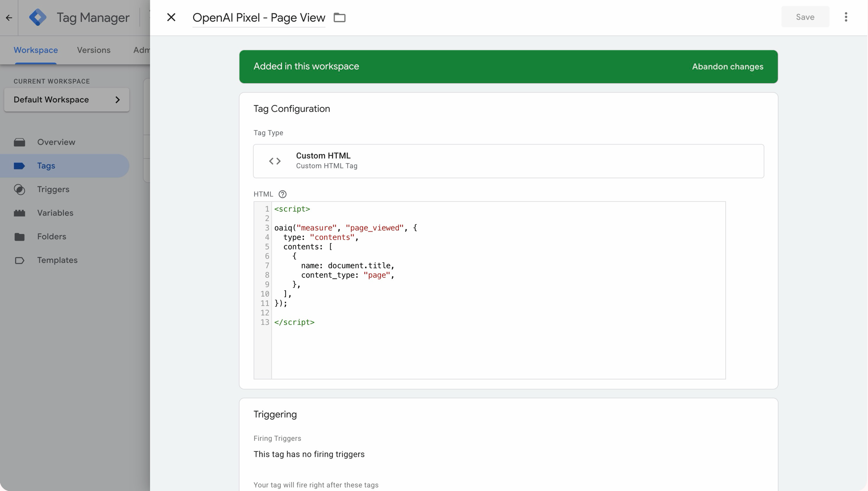Open Variables in the sidebar
This screenshot has height=491, width=868.
[x=65, y=213]
